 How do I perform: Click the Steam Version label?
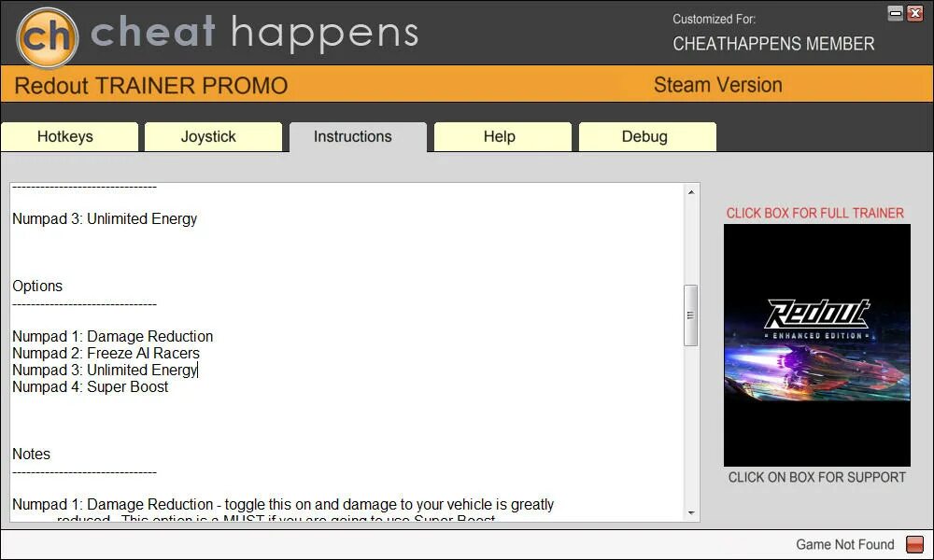coord(717,85)
